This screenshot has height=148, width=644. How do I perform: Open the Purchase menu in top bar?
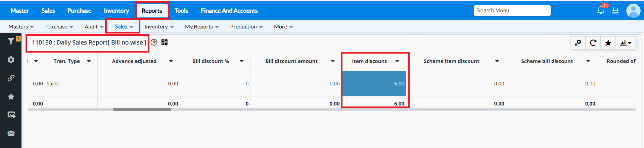point(79,11)
